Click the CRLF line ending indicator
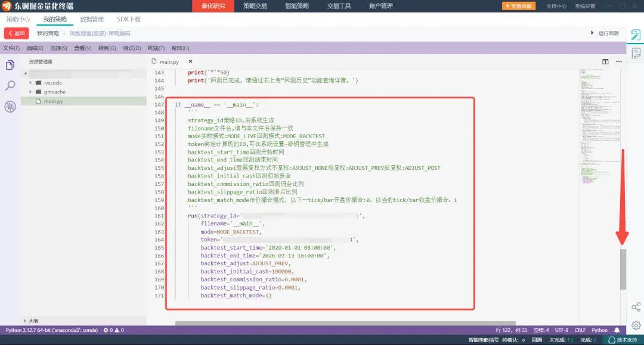The width and height of the screenshot is (644, 345). [580, 330]
